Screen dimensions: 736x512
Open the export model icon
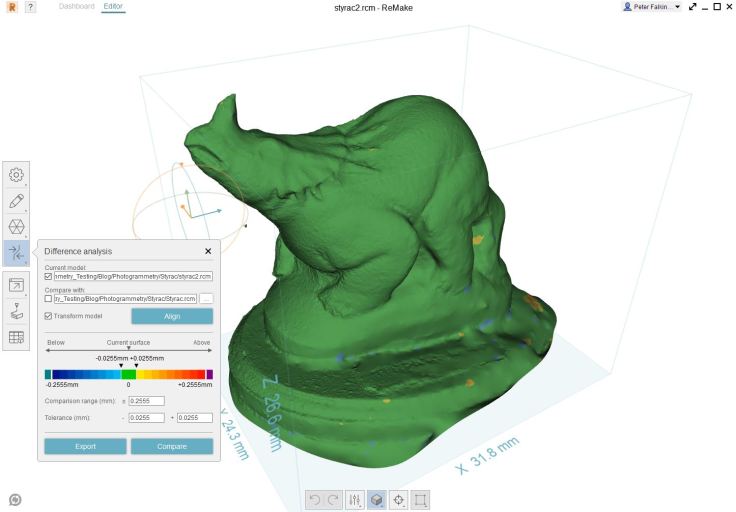(x=16, y=286)
